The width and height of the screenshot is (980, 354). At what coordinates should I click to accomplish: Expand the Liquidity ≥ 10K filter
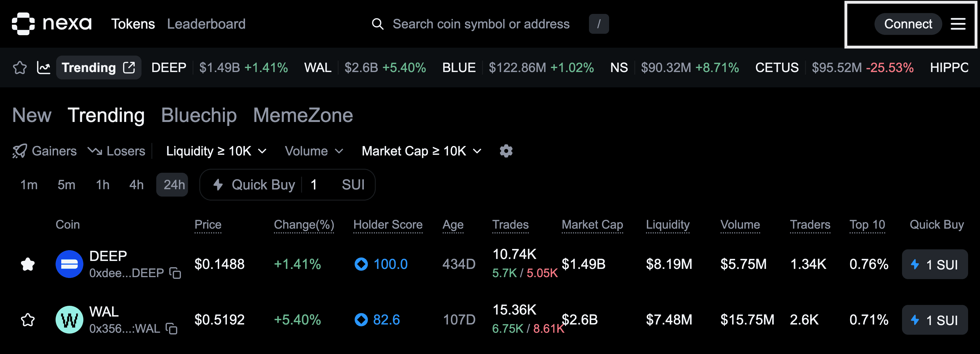(216, 151)
